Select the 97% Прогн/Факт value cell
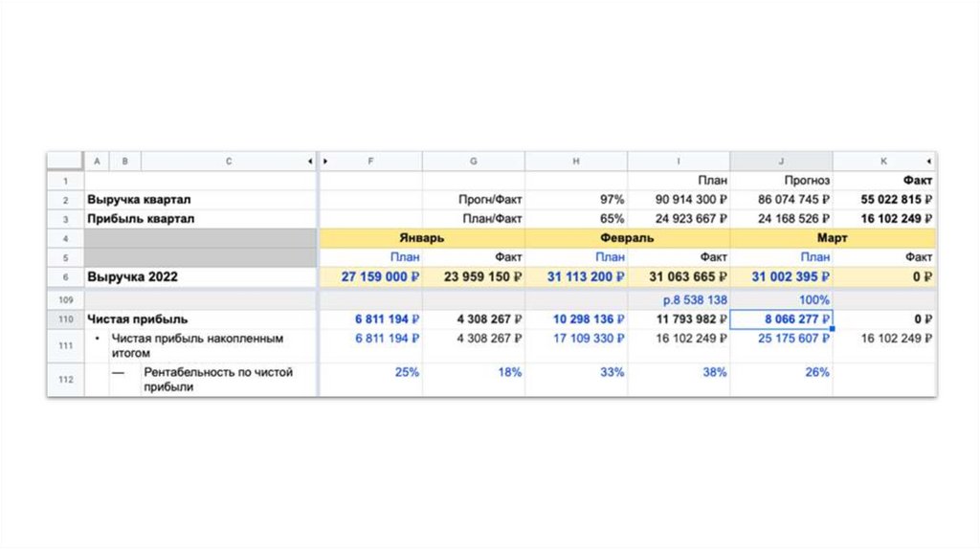 [x=575, y=199]
